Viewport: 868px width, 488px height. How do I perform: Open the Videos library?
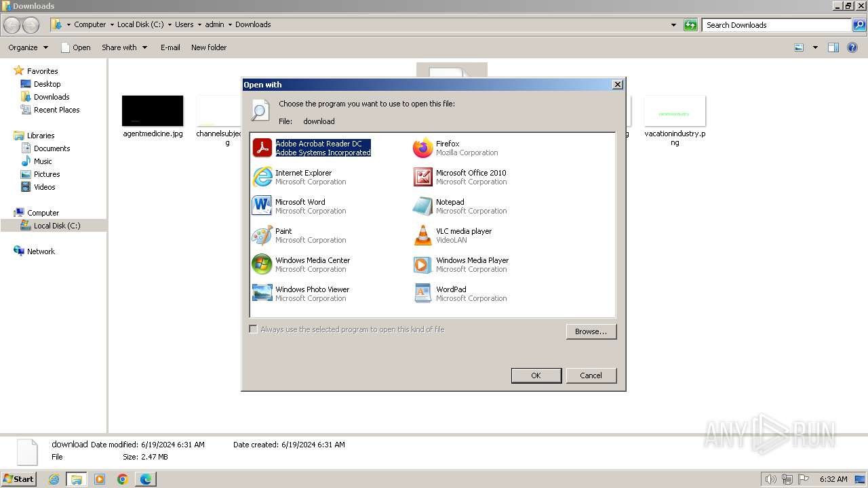(45, 187)
